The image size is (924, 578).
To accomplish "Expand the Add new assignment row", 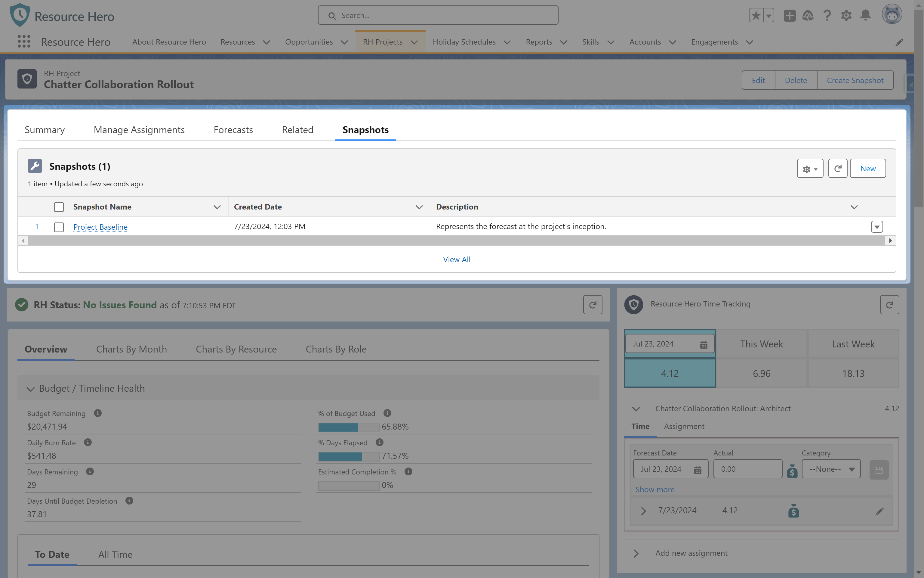I will pyautogui.click(x=636, y=553).
